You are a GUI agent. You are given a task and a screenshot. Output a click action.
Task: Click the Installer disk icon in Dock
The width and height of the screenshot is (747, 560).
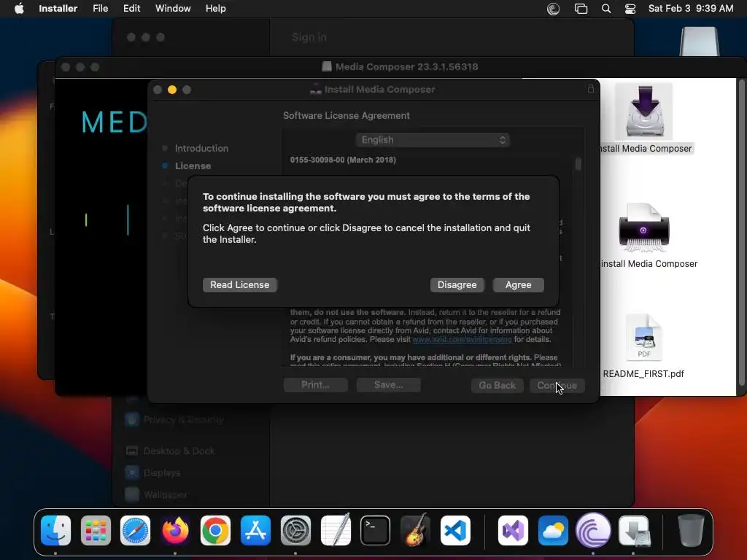tap(634, 530)
